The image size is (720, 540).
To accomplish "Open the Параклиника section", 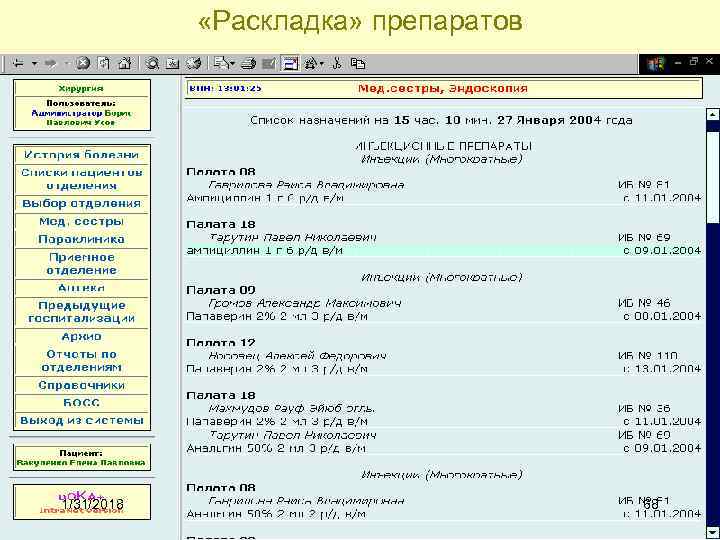I will point(82,239).
